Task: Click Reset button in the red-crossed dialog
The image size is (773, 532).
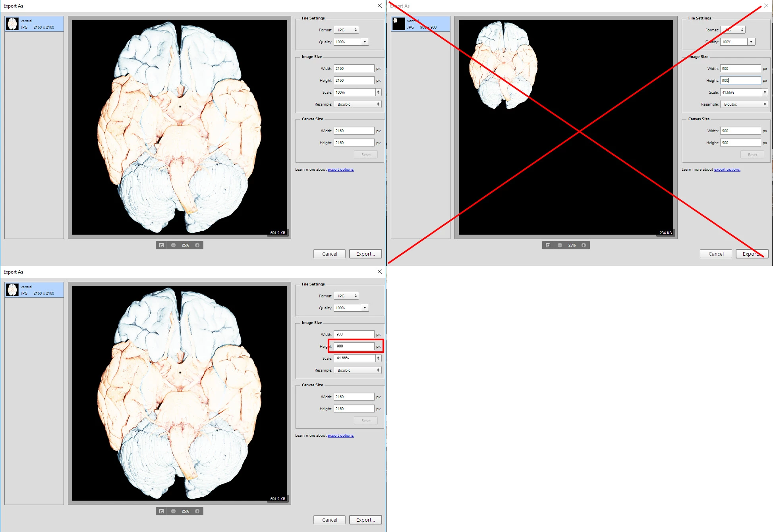Action: 752,154
